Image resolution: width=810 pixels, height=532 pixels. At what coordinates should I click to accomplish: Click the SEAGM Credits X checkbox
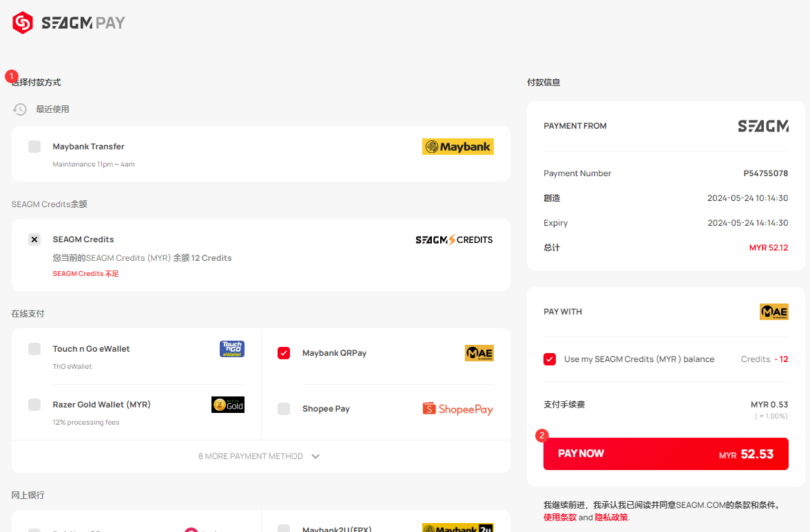tap(34, 240)
